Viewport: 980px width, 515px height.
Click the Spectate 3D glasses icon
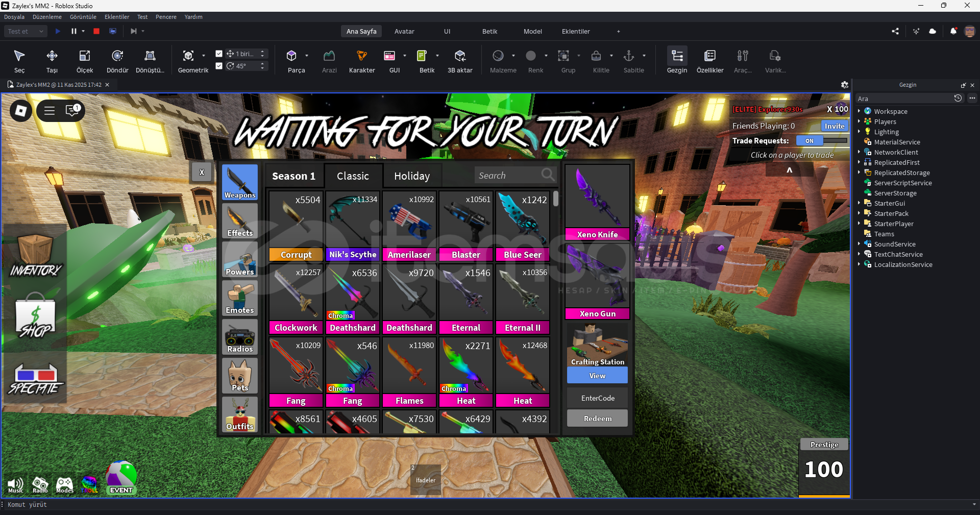(x=35, y=379)
